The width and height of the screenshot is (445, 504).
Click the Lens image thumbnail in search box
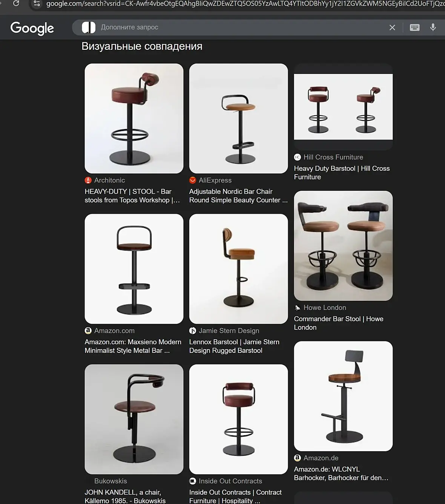tap(89, 27)
